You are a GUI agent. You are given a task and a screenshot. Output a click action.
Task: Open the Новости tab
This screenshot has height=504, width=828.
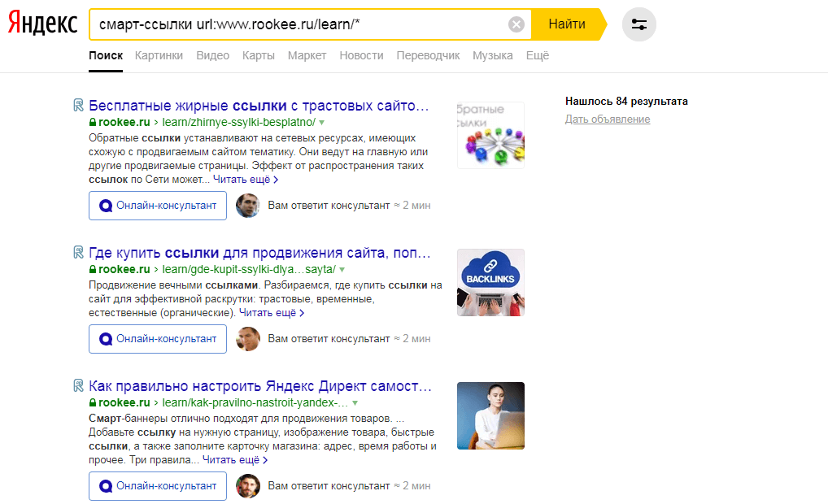[361, 55]
